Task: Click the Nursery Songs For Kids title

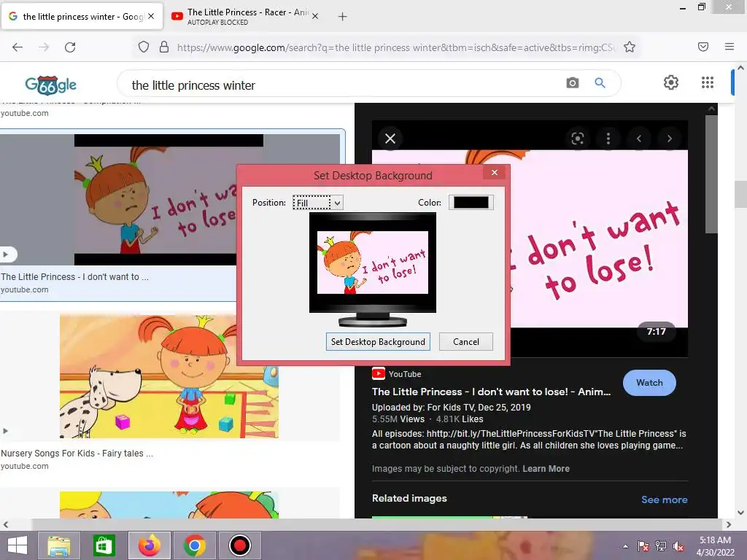Action: pos(77,454)
